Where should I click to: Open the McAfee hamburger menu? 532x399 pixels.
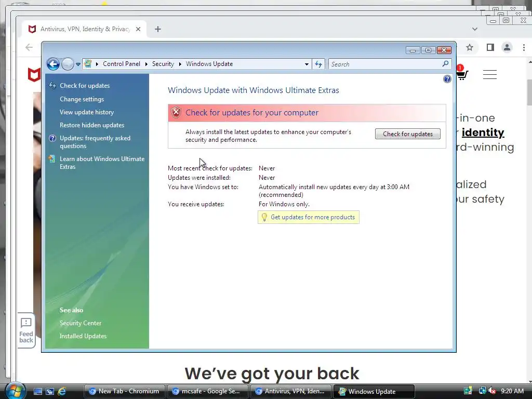[490, 74]
